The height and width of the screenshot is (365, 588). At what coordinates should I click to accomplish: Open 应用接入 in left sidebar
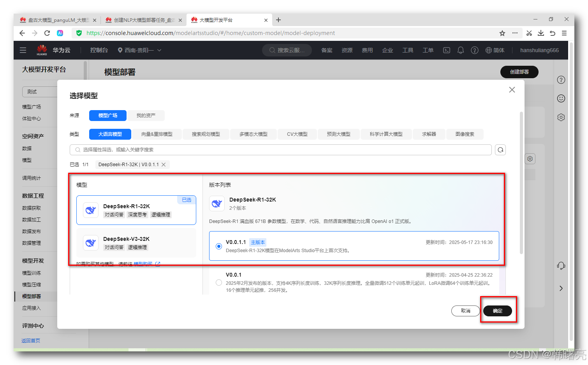pyautogui.click(x=32, y=308)
